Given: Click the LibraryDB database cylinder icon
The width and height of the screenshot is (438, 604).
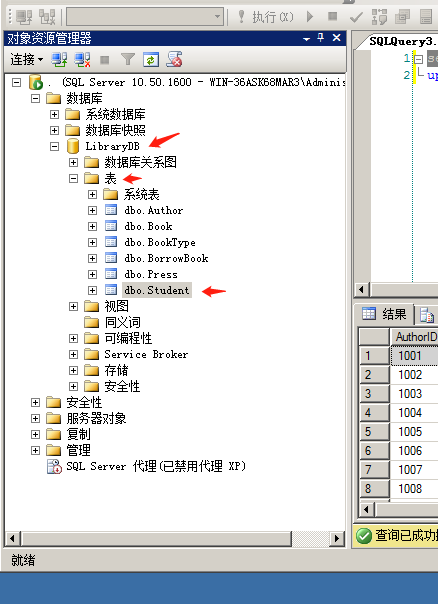Looking at the screenshot, I should [73, 146].
